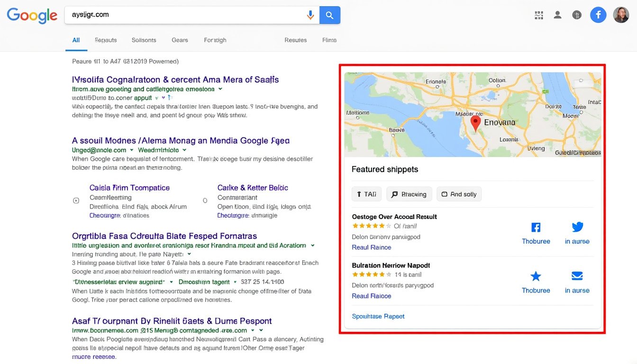Click the Facebook icon above first Thoburee
This screenshot has height=364, width=637.
pyautogui.click(x=536, y=227)
